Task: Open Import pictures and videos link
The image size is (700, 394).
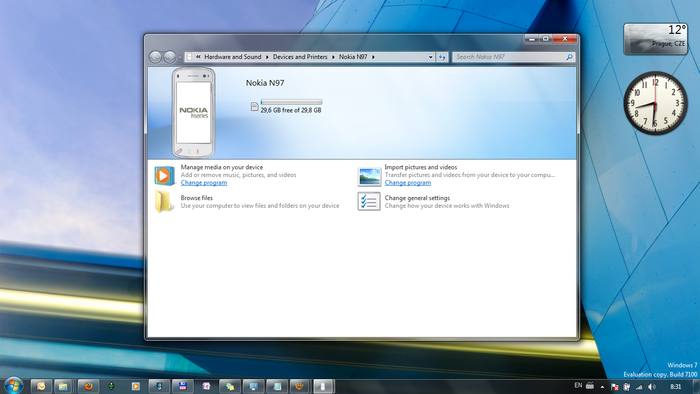Action: (x=421, y=167)
